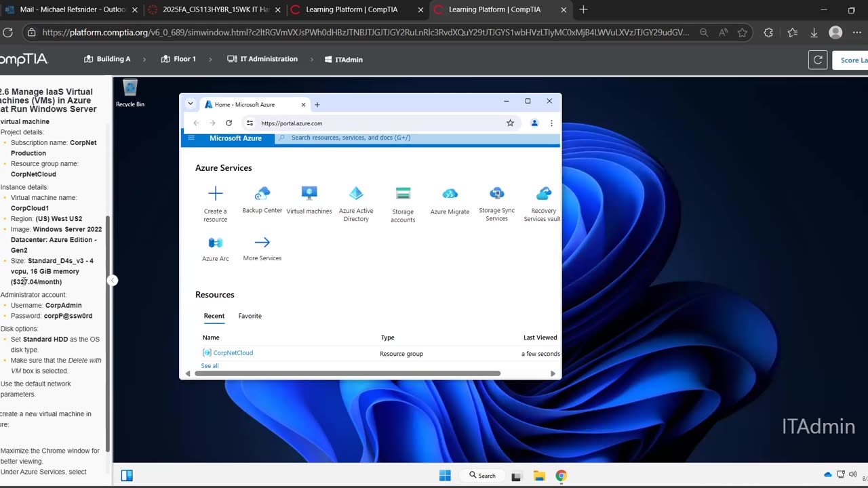Open Task View on the taskbar
Image resolution: width=868 pixels, height=488 pixels.
pyautogui.click(x=516, y=476)
